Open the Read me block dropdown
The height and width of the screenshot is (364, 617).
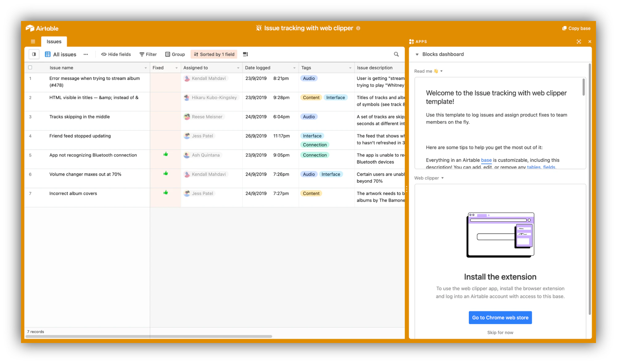click(x=441, y=71)
